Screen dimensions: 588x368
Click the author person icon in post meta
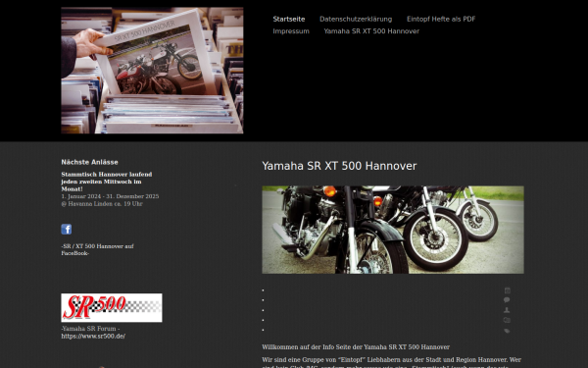[x=507, y=310]
